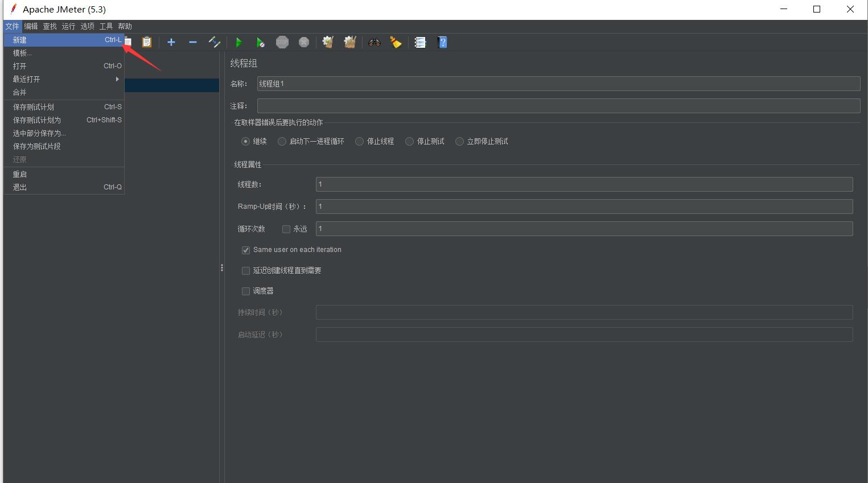Click the Paste clipboard toolbar icon

(147, 42)
